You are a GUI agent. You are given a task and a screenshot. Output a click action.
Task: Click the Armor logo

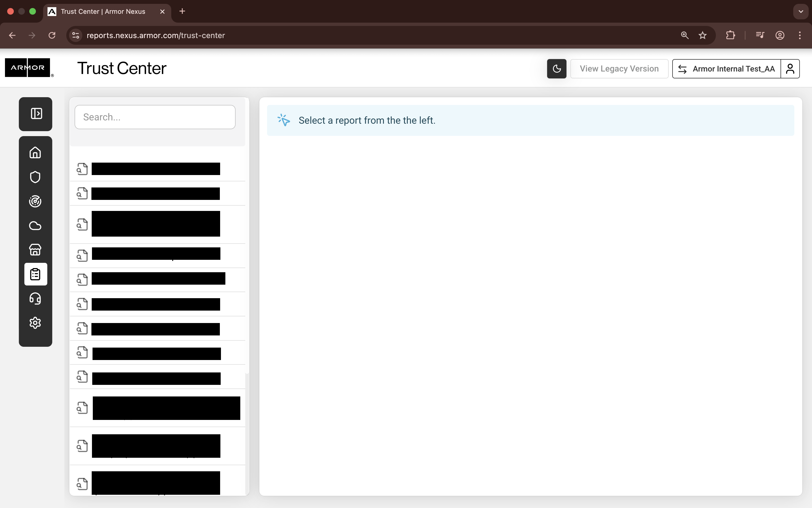28,68
